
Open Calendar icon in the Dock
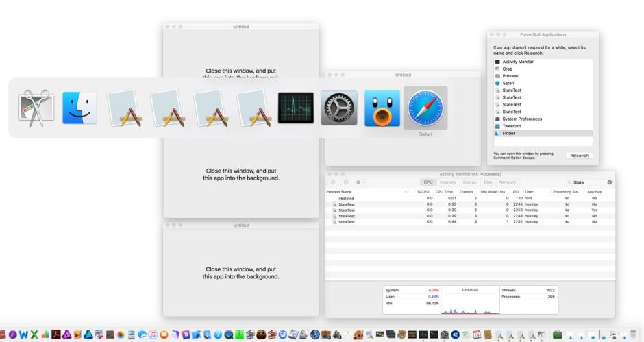click(476, 334)
